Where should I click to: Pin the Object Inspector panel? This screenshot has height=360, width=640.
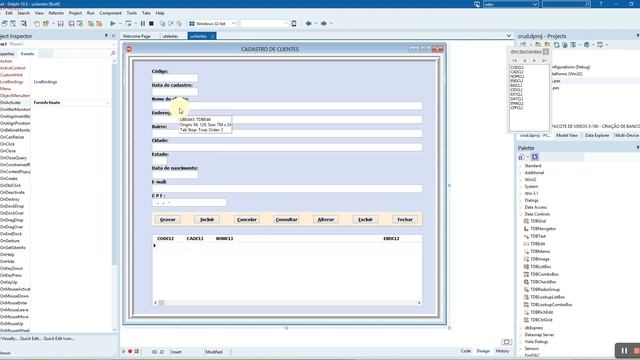pos(107,36)
